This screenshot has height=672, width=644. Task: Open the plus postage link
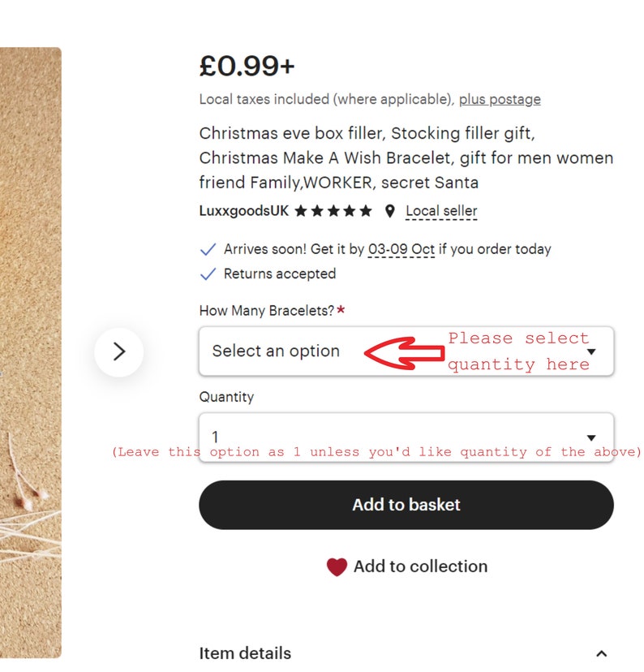pos(500,100)
